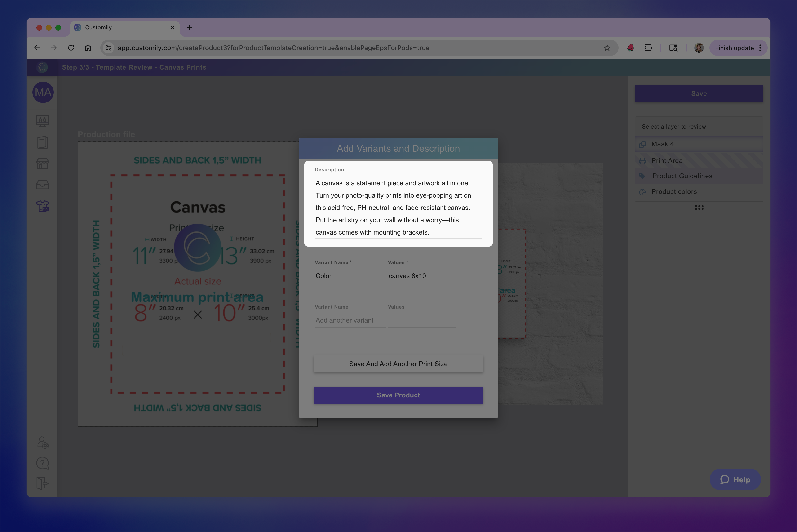Click the Customily logo in the step header
This screenshot has width=797, height=532.
[x=42, y=67]
